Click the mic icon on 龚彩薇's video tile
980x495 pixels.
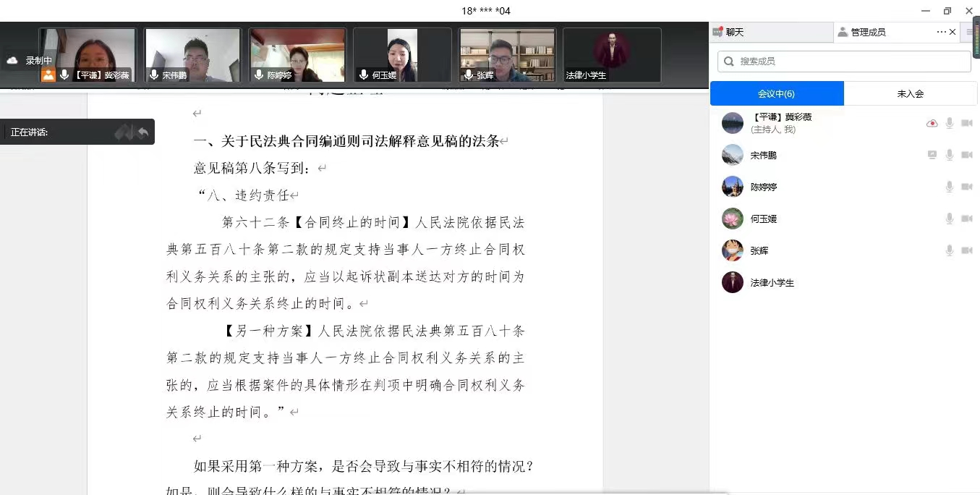coord(64,75)
